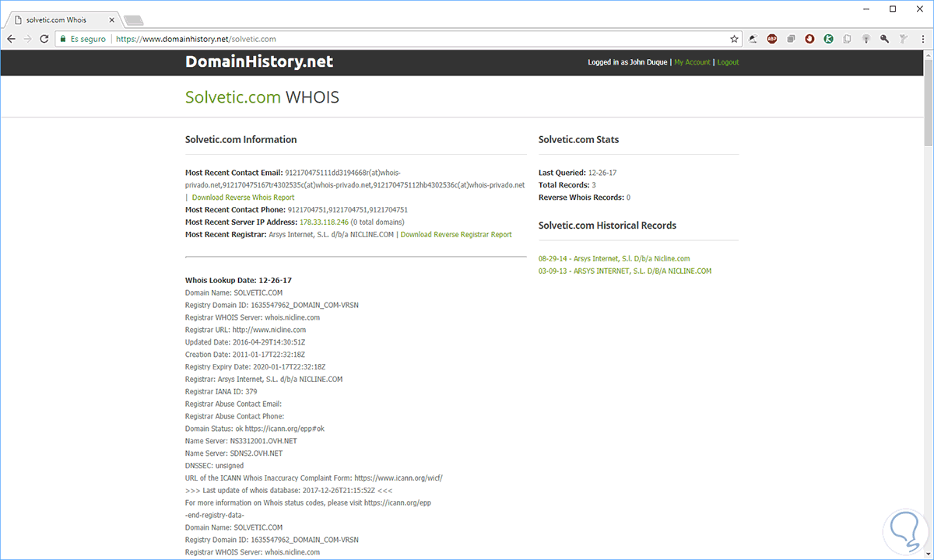
Task: Click the green K extension icon
Action: pos(829,38)
